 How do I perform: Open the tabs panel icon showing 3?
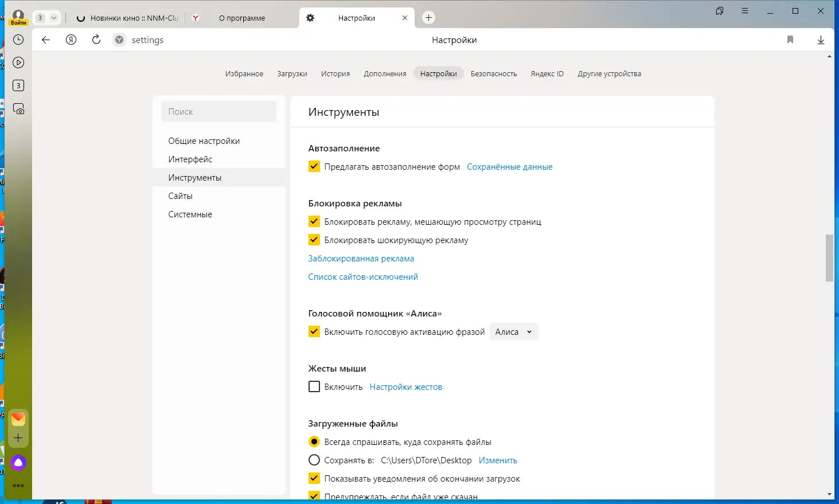18,85
